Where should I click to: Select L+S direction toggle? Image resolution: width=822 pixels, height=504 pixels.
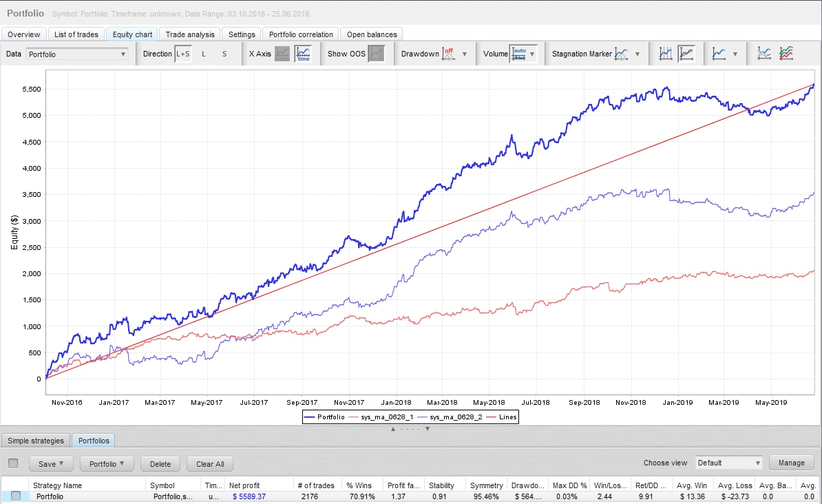(183, 54)
